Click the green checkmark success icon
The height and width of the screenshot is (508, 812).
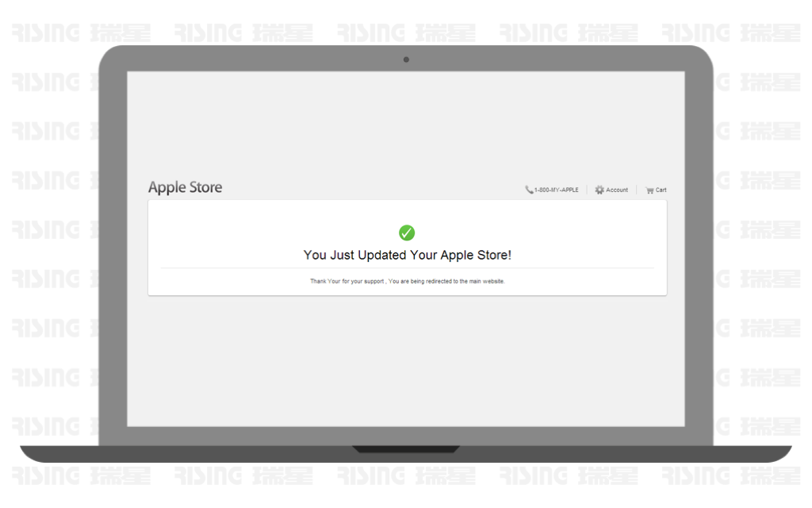coord(407,233)
